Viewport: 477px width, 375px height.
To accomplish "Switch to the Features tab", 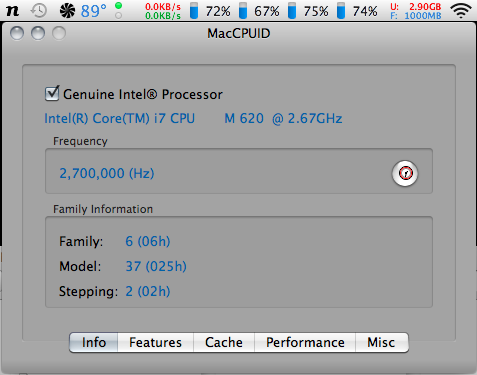I will click(155, 342).
